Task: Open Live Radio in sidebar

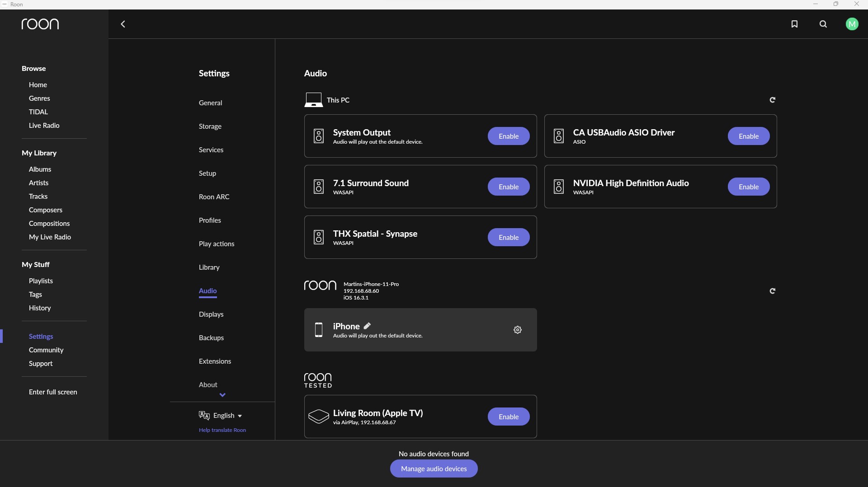Action: pyautogui.click(x=44, y=126)
